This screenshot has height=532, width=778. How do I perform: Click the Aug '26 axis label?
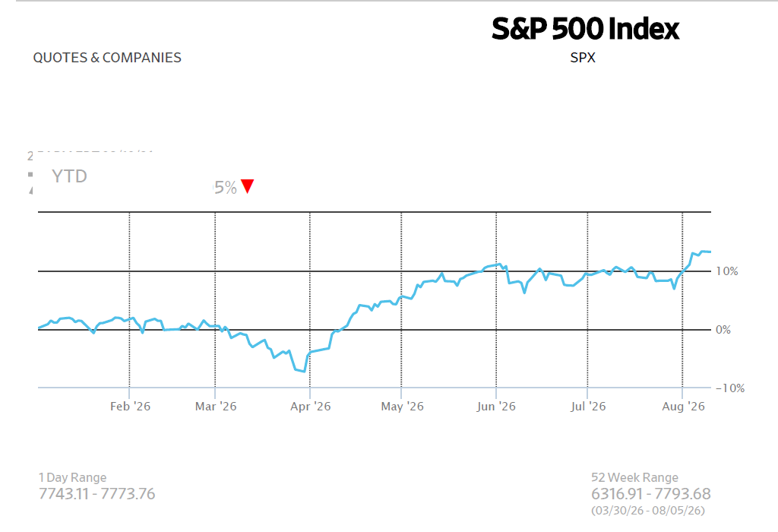(683, 407)
